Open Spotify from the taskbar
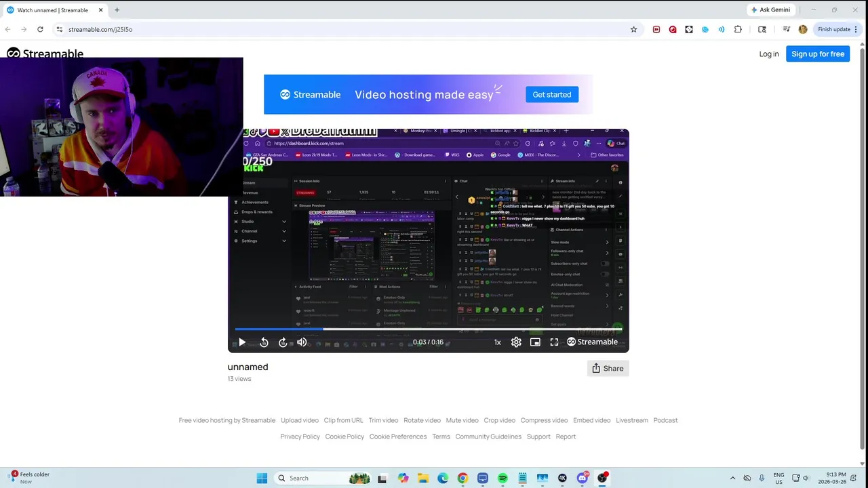This screenshot has width=868, height=488. tap(502, 479)
